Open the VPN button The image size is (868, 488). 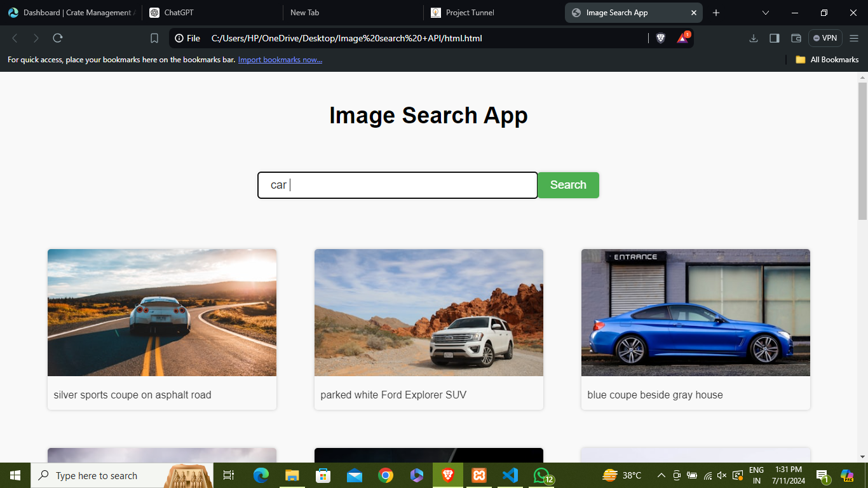(825, 38)
